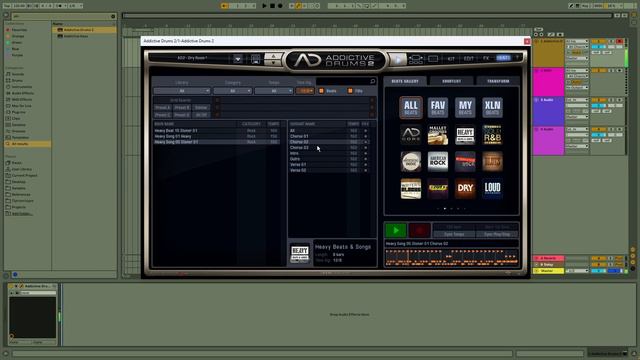
Task: Click Ableton transport stop button
Action: (272, 6)
